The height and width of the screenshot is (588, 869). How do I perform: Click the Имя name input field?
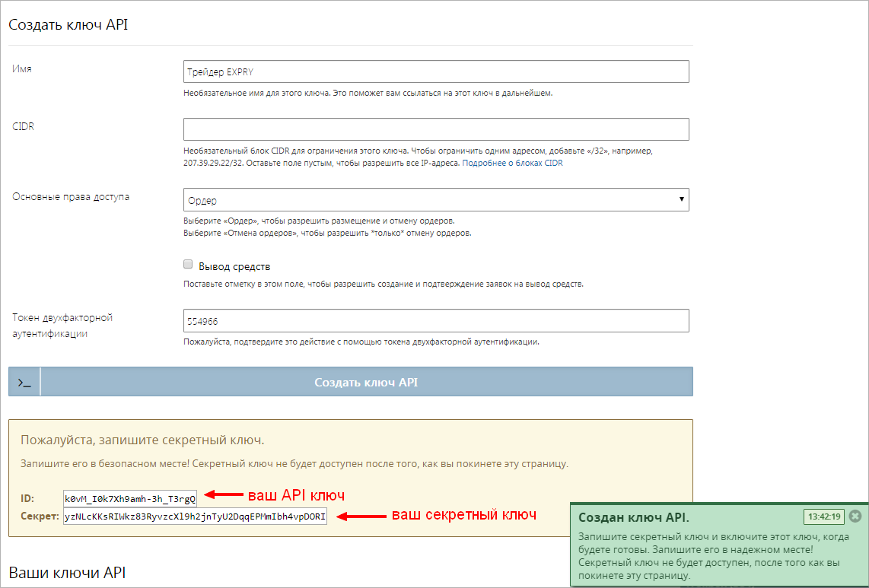coord(435,72)
